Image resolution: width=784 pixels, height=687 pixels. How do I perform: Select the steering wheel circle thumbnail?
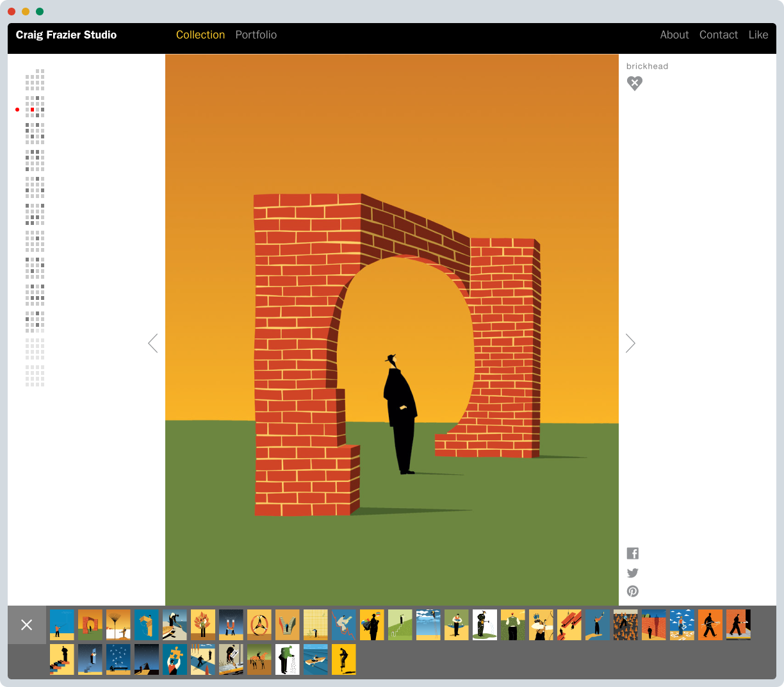[x=259, y=625]
